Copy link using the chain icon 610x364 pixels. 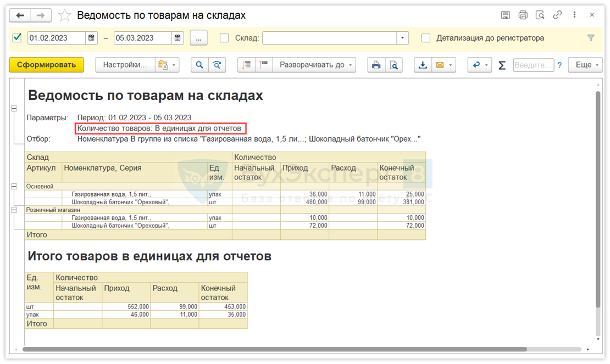[557, 15]
